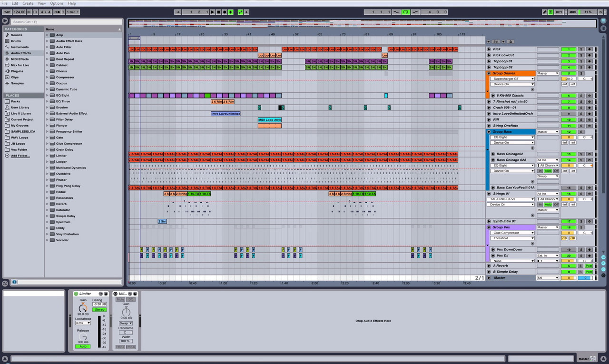This screenshot has width=609, height=364.
Task: Open Group Snares Master output dropdown
Action: point(548,73)
